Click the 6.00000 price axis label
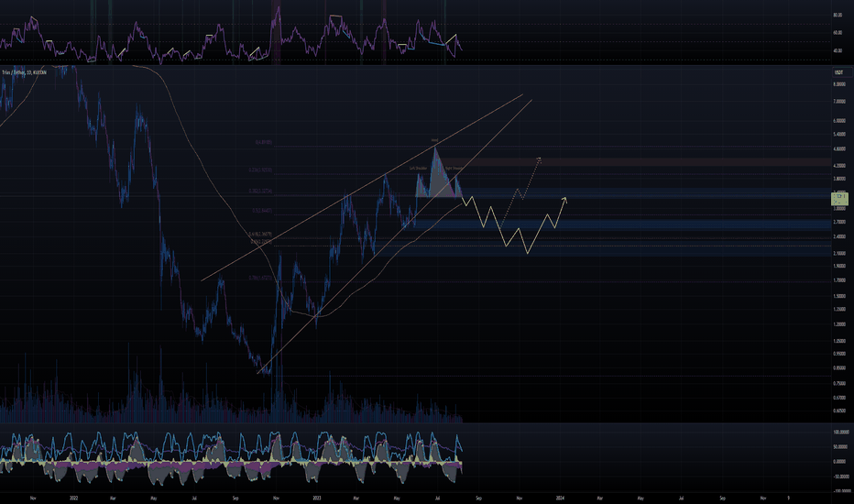The image size is (854, 504). click(839, 121)
